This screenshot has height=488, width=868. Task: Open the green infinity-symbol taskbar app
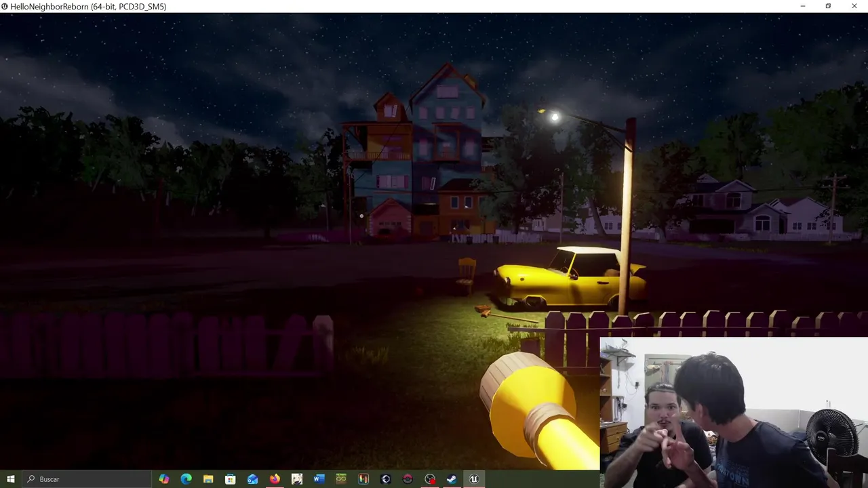click(x=341, y=479)
